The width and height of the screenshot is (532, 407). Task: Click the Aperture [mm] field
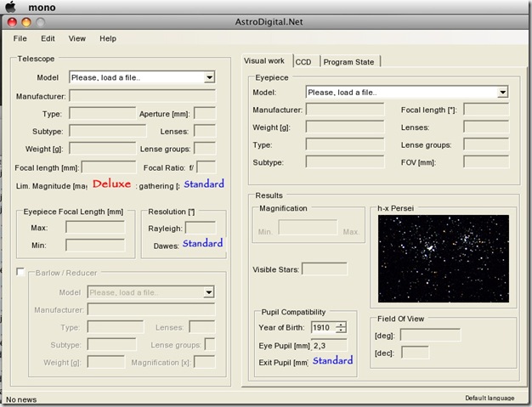[x=205, y=114]
